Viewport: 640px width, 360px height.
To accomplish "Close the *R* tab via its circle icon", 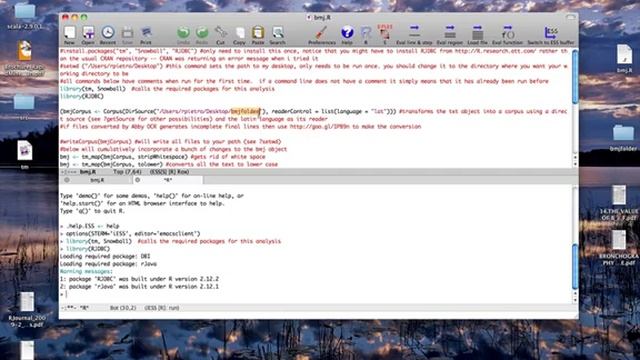I will coord(138,180).
